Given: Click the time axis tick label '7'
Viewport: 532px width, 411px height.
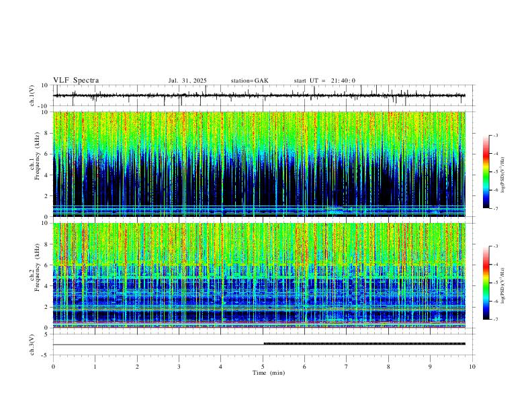Looking at the screenshot, I should 347,367.
